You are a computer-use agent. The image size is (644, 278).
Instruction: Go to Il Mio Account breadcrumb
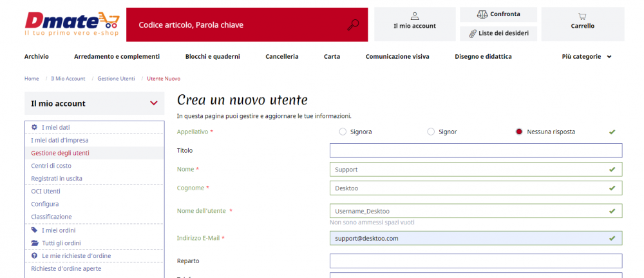(68, 79)
